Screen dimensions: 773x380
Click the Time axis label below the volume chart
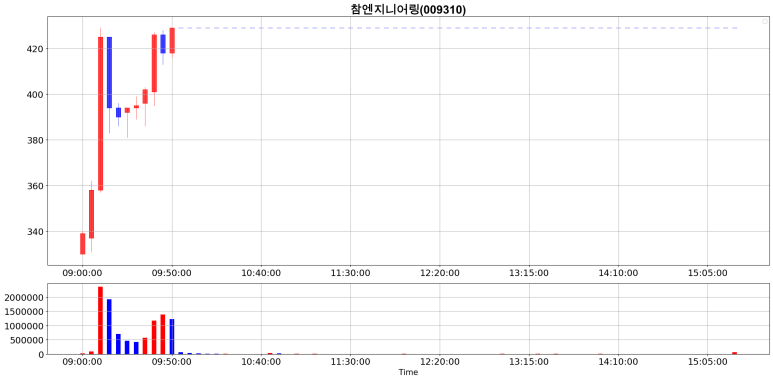408,373
